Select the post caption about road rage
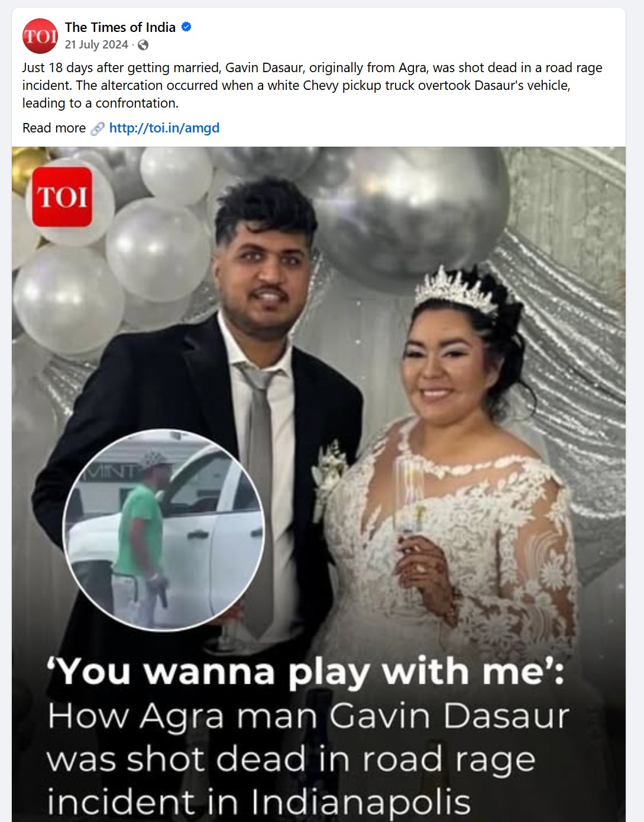Image resolution: width=644 pixels, height=822 pixels. (312, 85)
